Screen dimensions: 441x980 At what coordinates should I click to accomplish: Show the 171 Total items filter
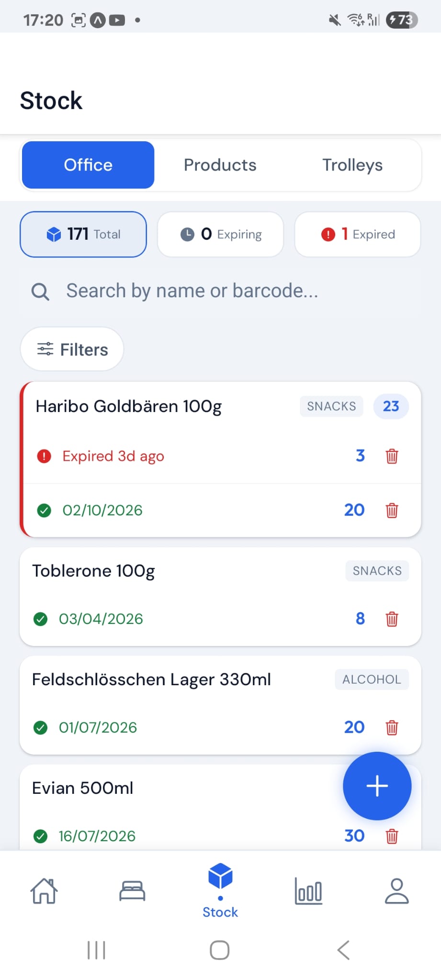click(83, 234)
